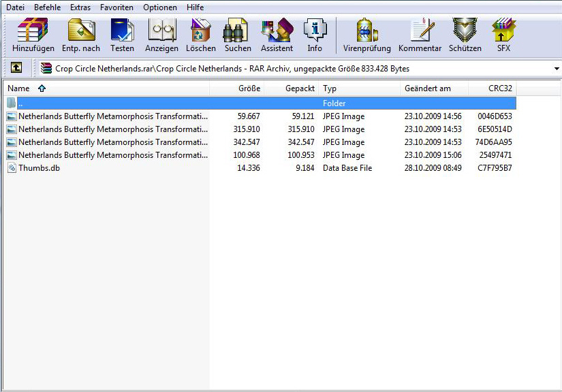562x392 pixels.
Task: Sort by CRC32 column header
Action: tap(499, 88)
